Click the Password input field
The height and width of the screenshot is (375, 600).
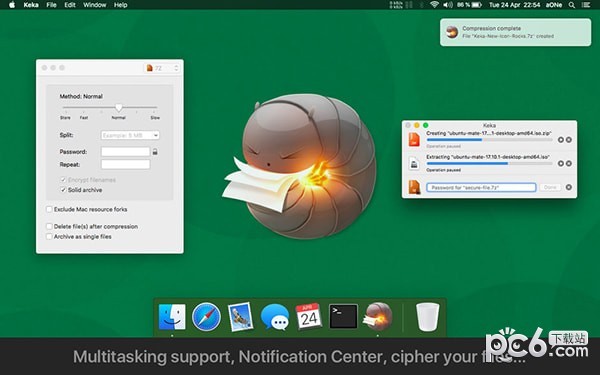[126, 152]
